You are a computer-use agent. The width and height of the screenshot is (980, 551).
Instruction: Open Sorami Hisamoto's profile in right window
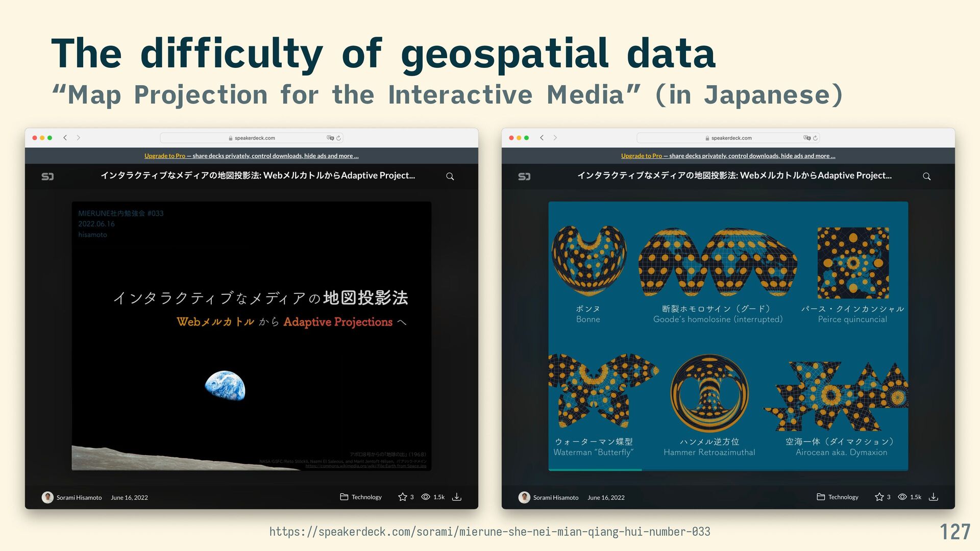(555, 497)
